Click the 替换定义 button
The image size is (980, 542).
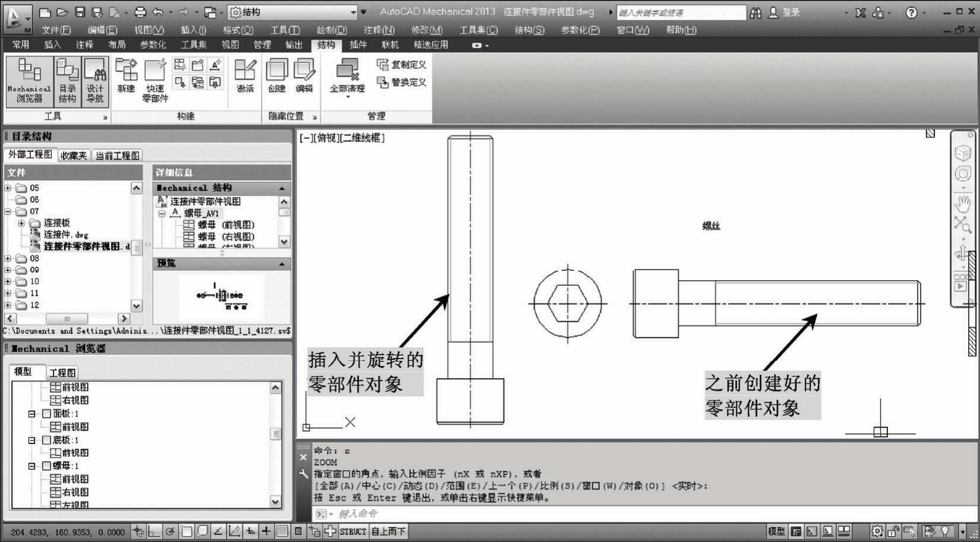tap(402, 83)
